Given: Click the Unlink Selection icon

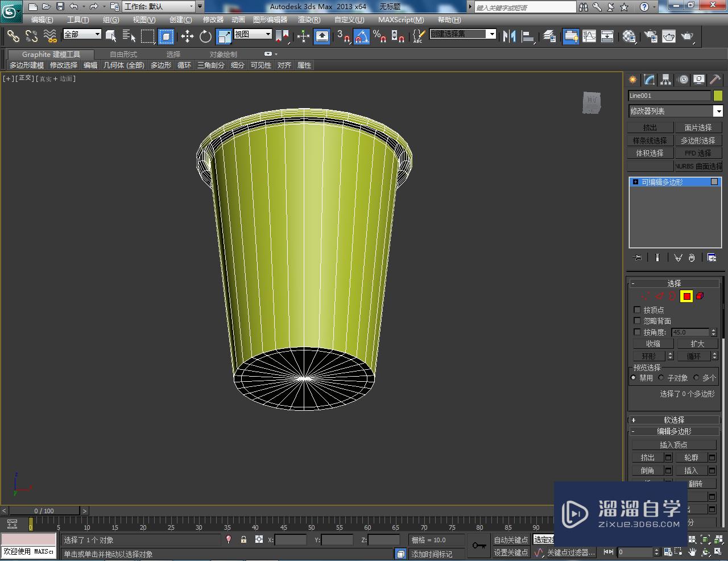Looking at the screenshot, I should [x=31, y=36].
